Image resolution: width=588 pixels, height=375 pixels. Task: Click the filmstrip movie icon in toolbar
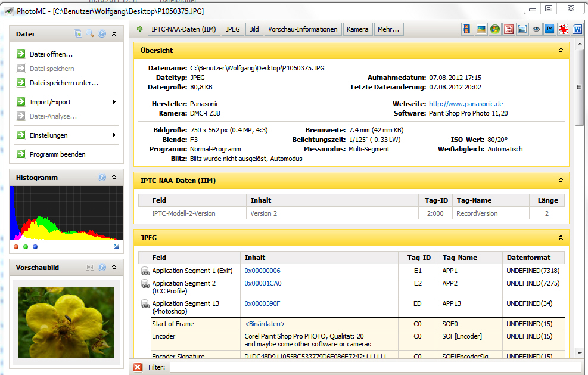pos(467,29)
